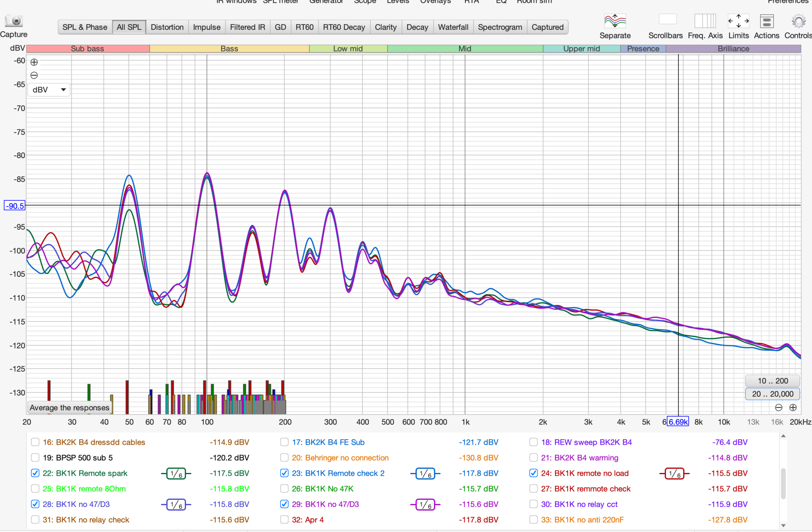The height and width of the screenshot is (532, 812).
Task: Select the Decay tab
Action: click(417, 27)
